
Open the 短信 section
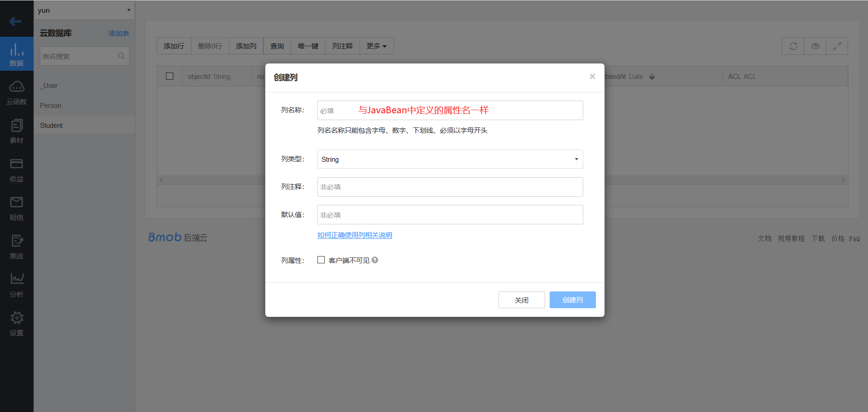pyautogui.click(x=17, y=208)
